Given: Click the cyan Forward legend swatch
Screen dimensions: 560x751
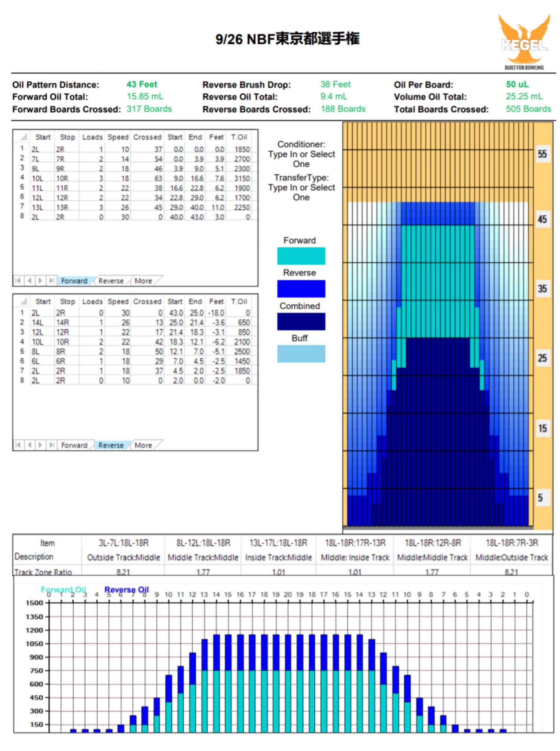Looking at the screenshot, I should [301, 256].
